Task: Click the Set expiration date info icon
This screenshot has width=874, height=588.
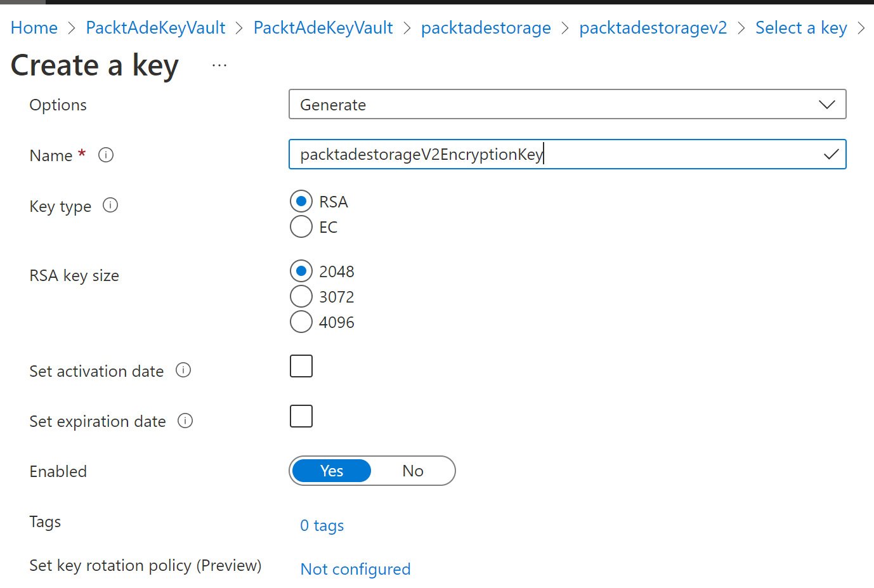Action: (x=185, y=421)
